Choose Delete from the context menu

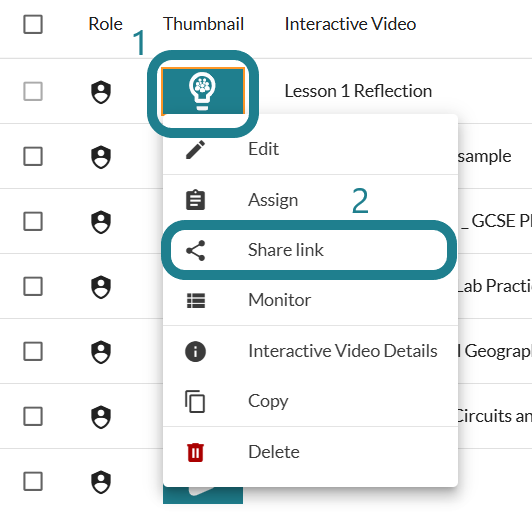310,452
